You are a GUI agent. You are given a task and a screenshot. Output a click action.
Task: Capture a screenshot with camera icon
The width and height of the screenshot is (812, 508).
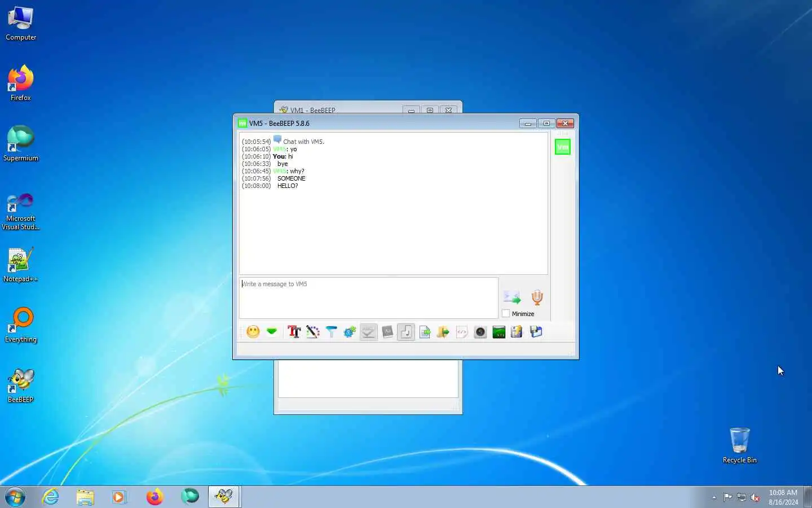tap(480, 332)
